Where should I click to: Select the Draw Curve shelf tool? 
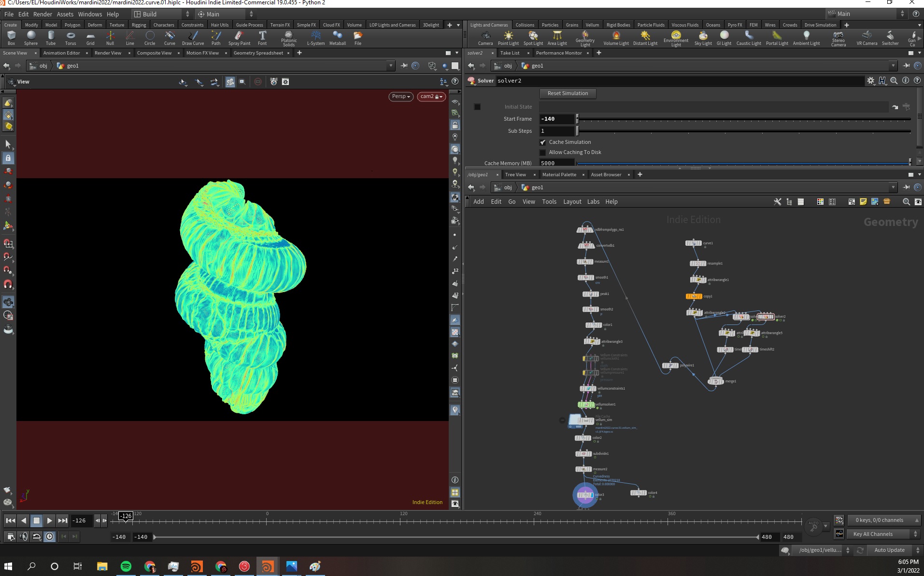click(x=193, y=38)
